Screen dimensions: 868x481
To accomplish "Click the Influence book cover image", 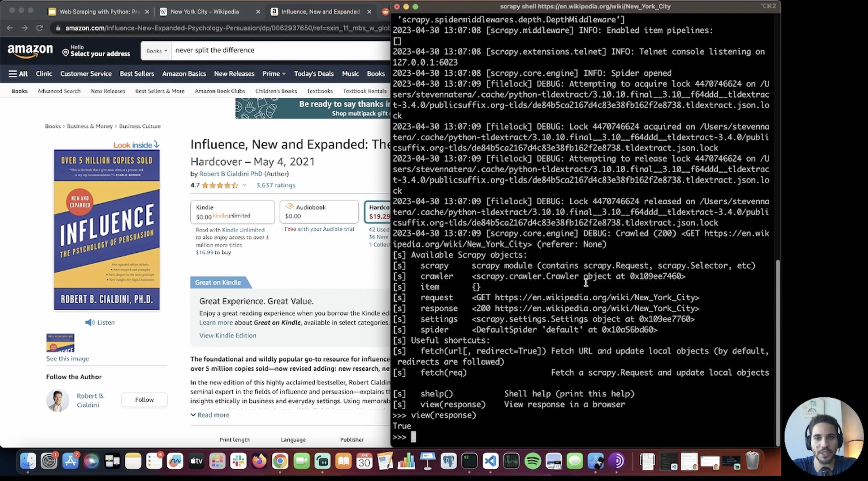I will point(107,229).
